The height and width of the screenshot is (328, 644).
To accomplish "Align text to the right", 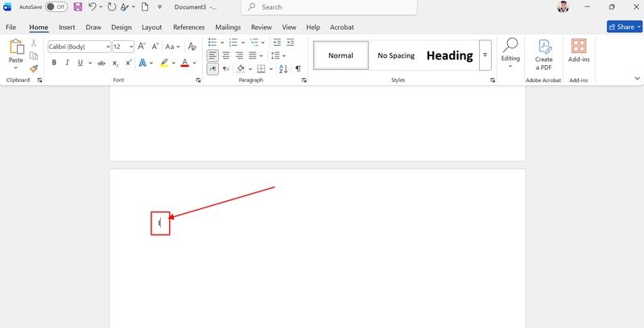I will [x=239, y=55].
